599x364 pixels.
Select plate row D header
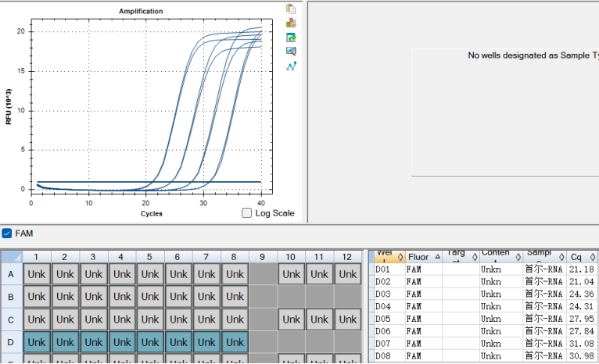(x=12, y=342)
